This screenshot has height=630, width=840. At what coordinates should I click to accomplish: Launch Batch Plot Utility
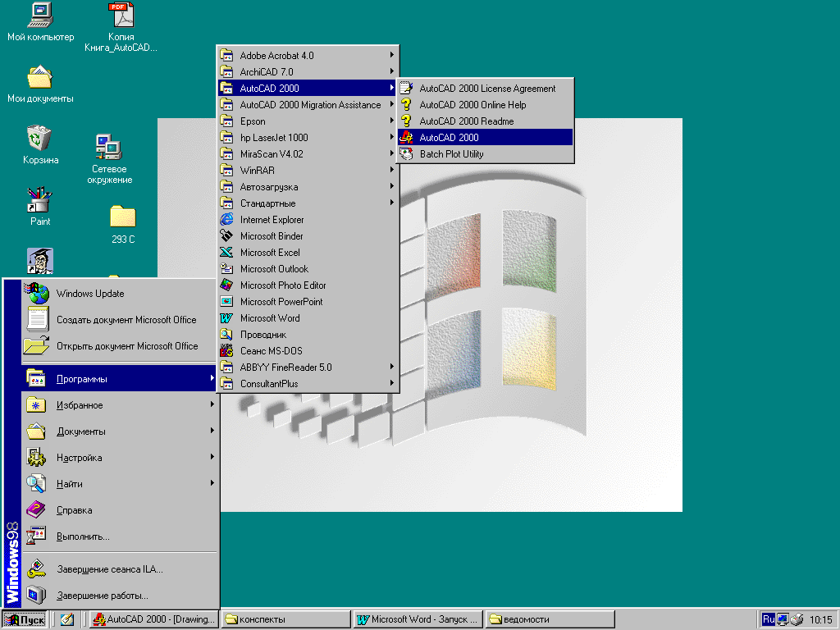(x=486, y=154)
